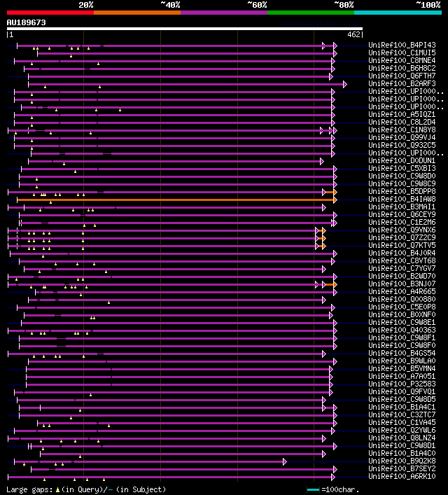448x495 pixels.
Task: Click the yellow query-gap marker in legend
Action: [57, 490]
